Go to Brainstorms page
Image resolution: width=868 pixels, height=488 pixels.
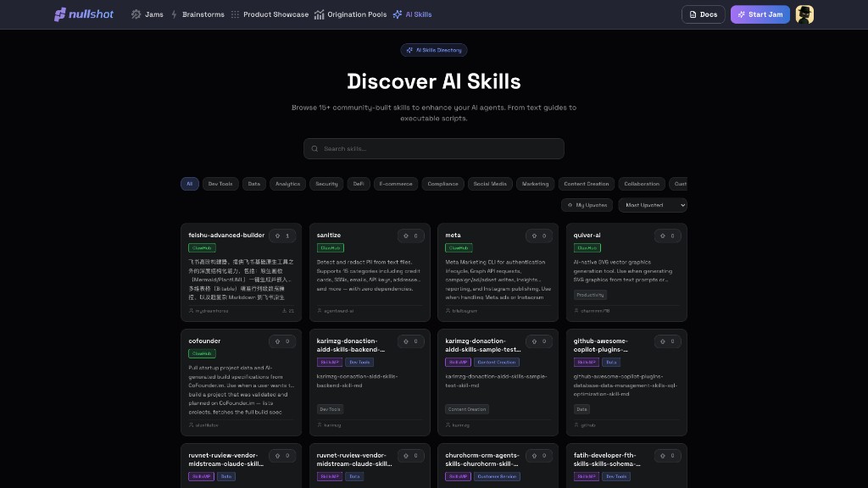point(198,14)
